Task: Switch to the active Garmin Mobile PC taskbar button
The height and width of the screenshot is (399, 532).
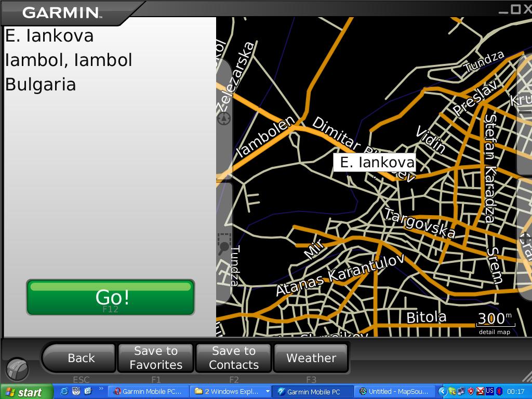Action: pyautogui.click(x=312, y=392)
